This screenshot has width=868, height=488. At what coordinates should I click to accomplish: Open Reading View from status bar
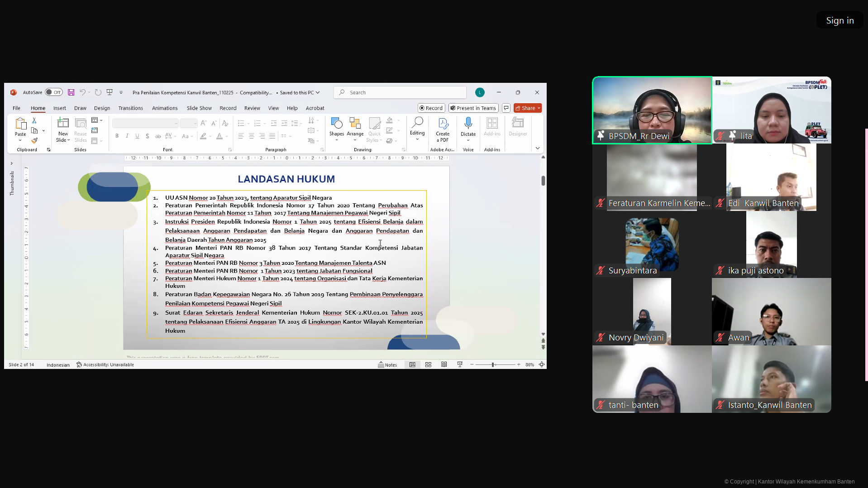tap(444, 365)
